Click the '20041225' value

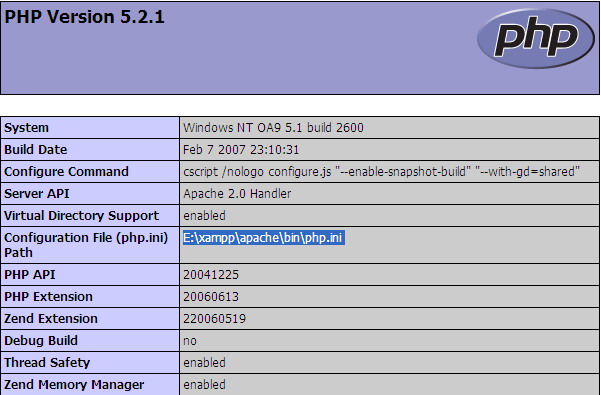tap(211, 275)
